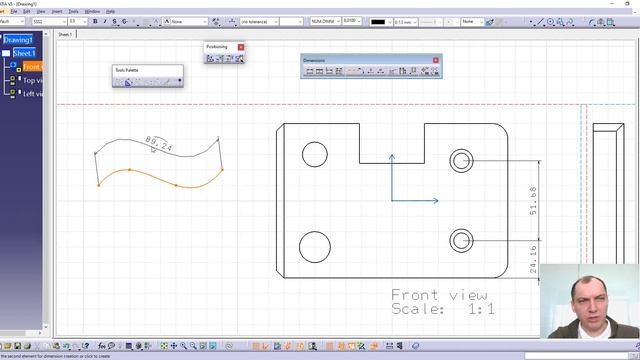Image resolution: width=640 pixels, height=360 pixels.
Task: Click first icon in Positioning toolbar
Action: tap(210, 59)
